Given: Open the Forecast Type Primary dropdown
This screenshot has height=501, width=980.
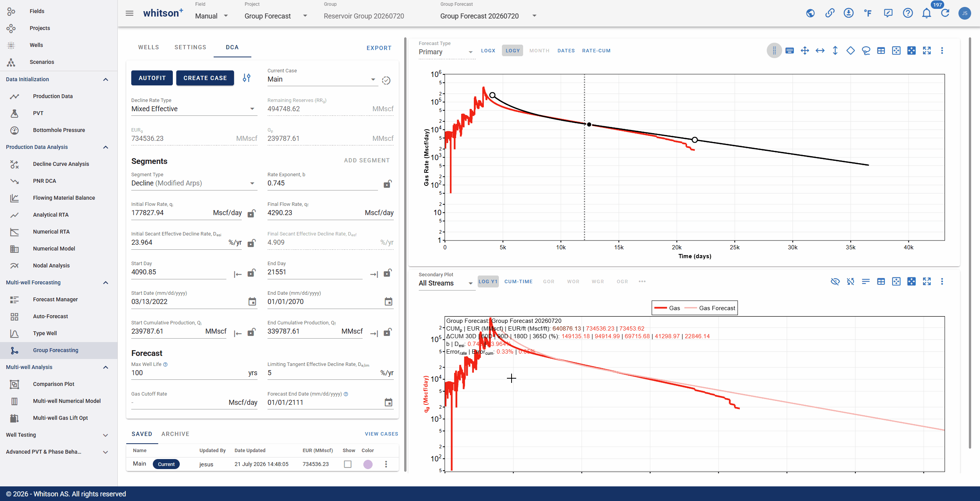Looking at the screenshot, I should (x=447, y=52).
